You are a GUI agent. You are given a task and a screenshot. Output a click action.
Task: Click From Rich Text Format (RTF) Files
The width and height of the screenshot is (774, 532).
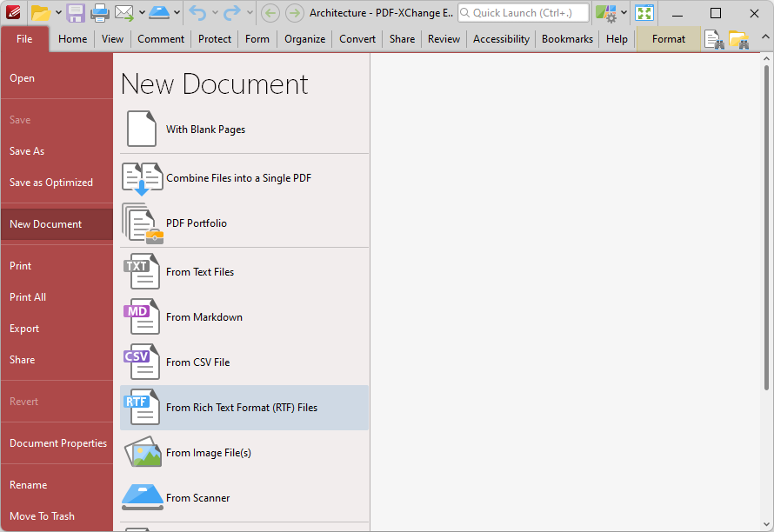(244, 408)
